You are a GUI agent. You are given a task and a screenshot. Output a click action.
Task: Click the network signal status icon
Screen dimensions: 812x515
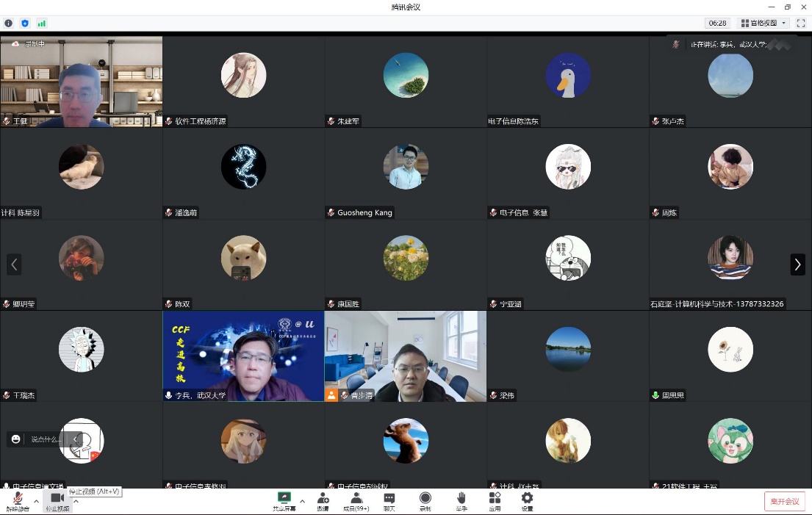[41, 24]
